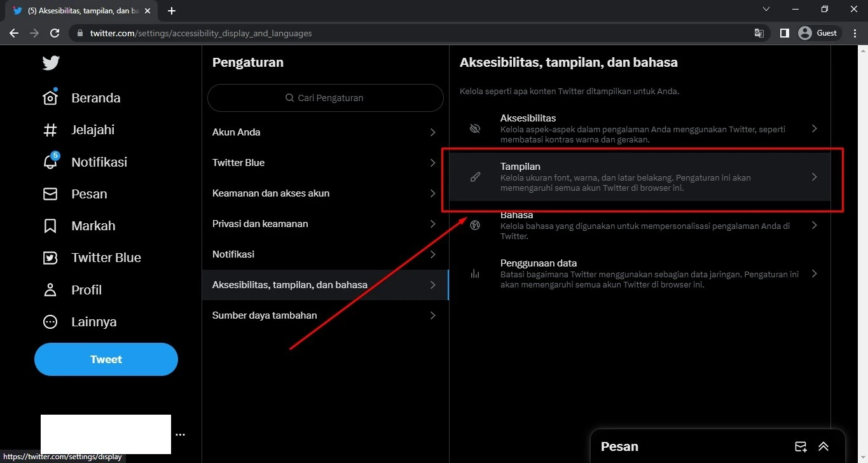Screen dimensions: 868x463
Task: Open Lainnya more circle icon
Action: pos(50,322)
